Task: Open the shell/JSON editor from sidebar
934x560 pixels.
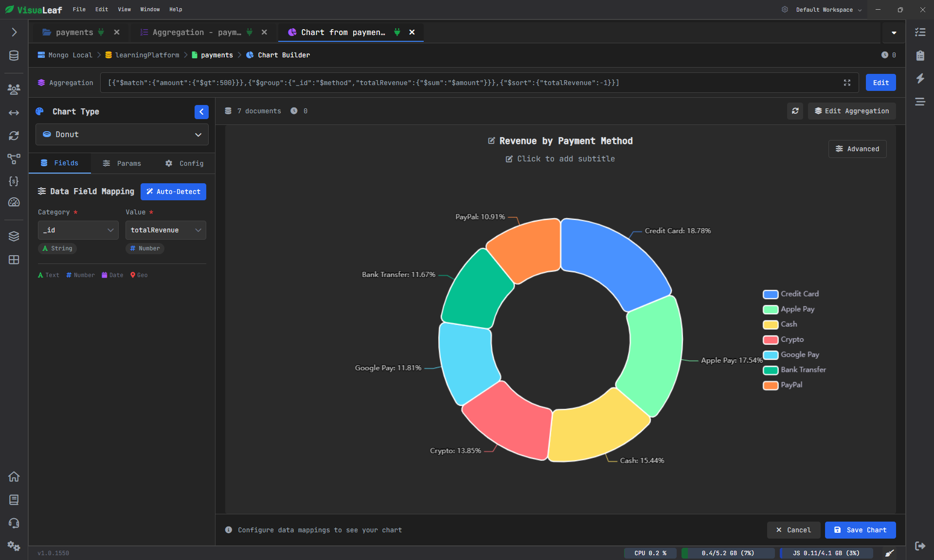Action: click(x=14, y=181)
